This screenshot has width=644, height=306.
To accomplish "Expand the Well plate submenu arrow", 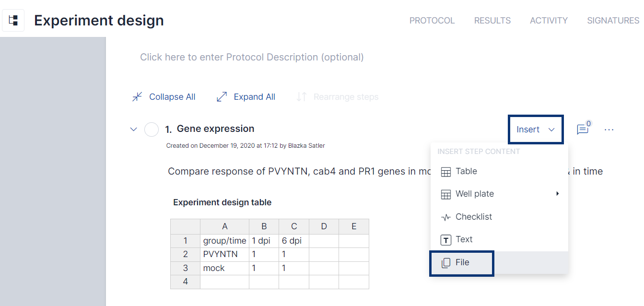I will coord(558,194).
